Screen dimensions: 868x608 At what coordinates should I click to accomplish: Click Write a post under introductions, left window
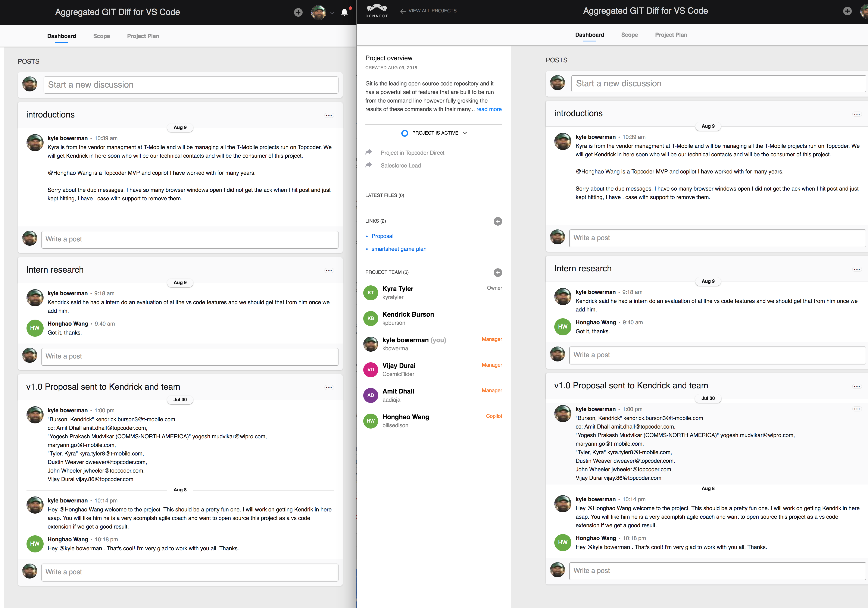(190, 239)
